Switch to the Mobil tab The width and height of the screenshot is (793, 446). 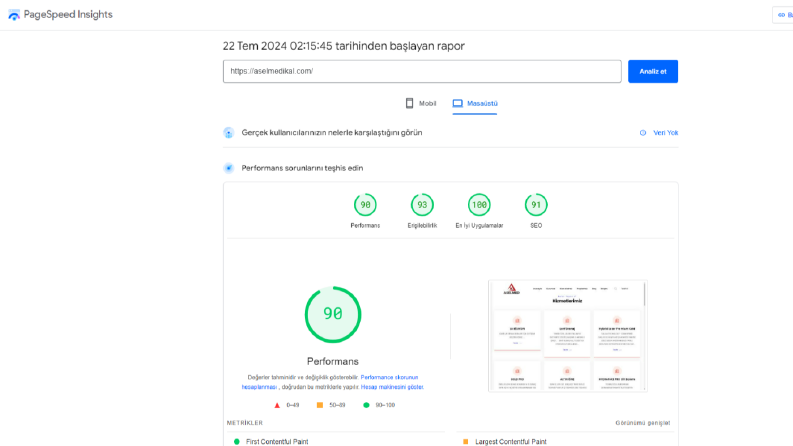coord(421,103)
